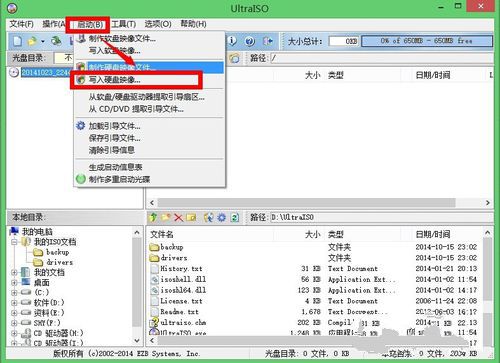The image size is (500, 363).
Task: Click the 650MB capacity progress bar
Action: [x=427, y=41]
